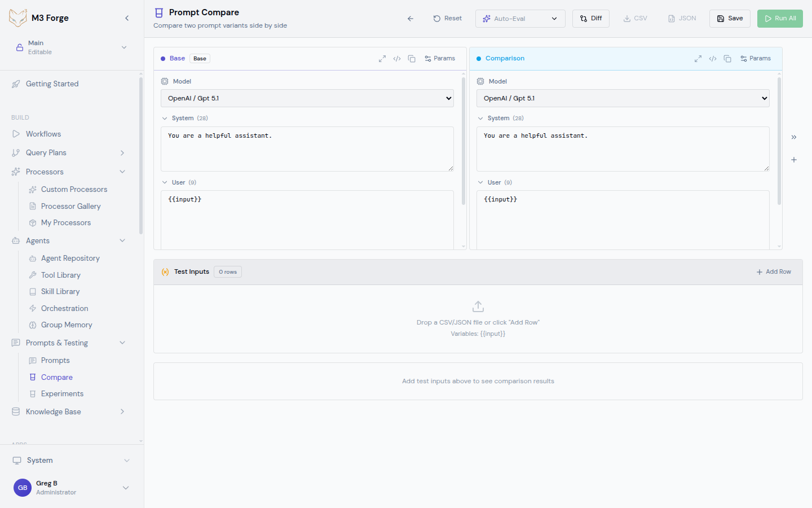Image resolution: width=812 pixels, height=508 pixels.
Task: Duplicate the Comparison variant using copy icon
Action: pos(727,58)
